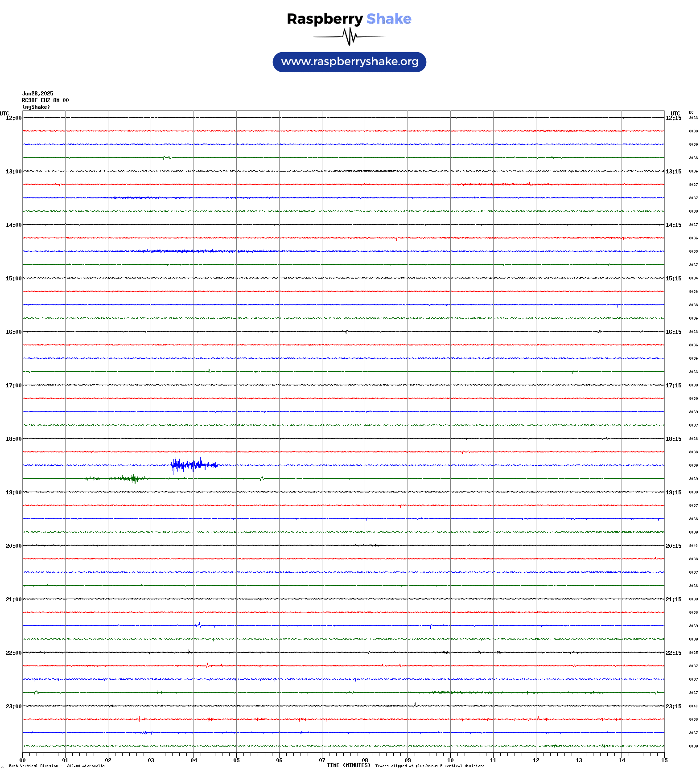Click the 08 minute tick label
The image size is (700, 772).
365,760
